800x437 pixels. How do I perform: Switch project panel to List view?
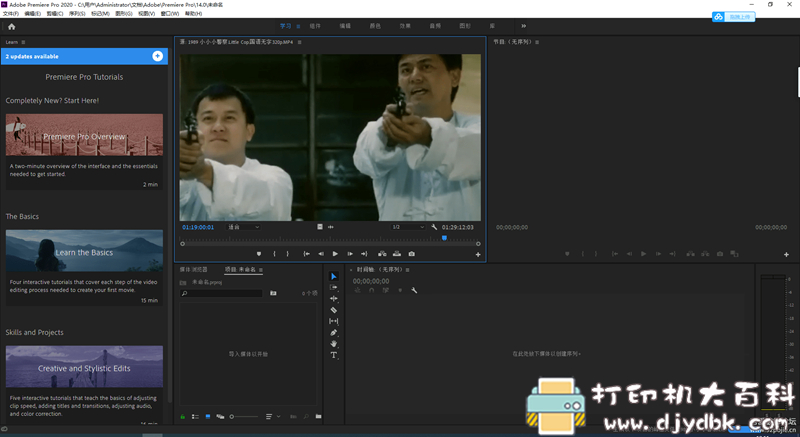click(195, 417)
